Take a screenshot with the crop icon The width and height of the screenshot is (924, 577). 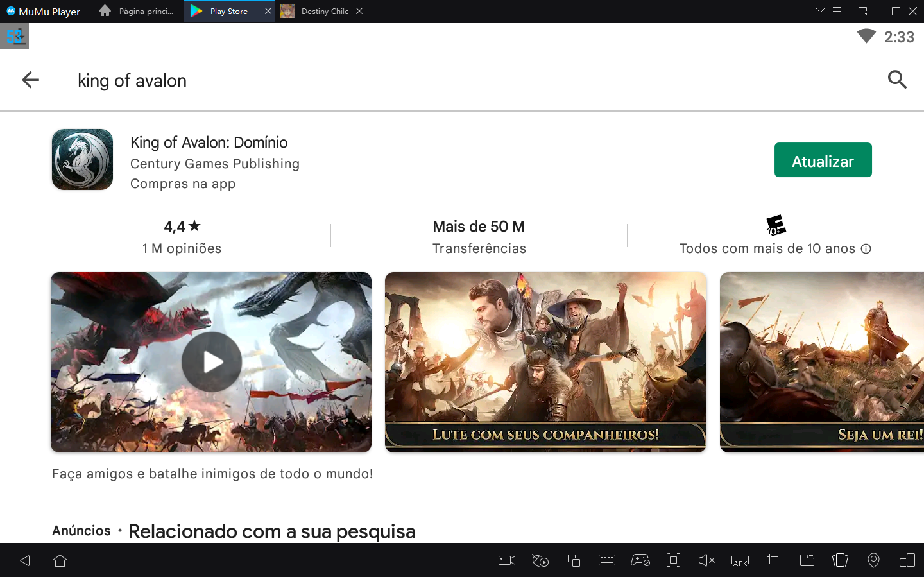(773, 560)
